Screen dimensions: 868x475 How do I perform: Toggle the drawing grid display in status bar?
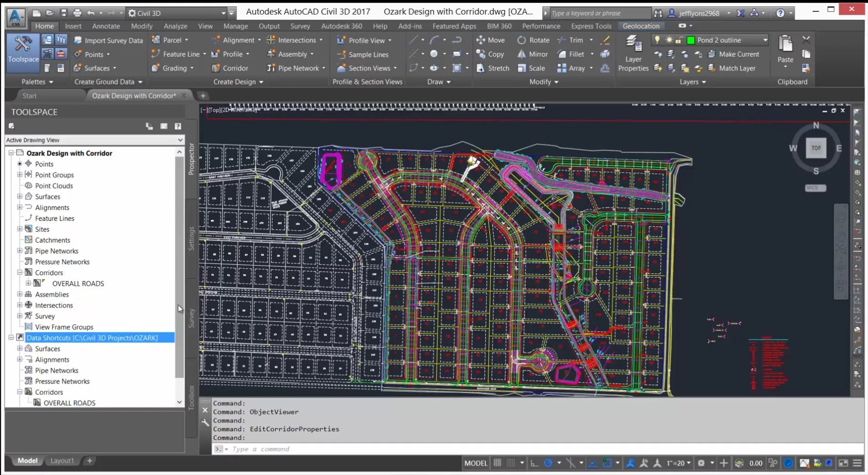point(498,463)
